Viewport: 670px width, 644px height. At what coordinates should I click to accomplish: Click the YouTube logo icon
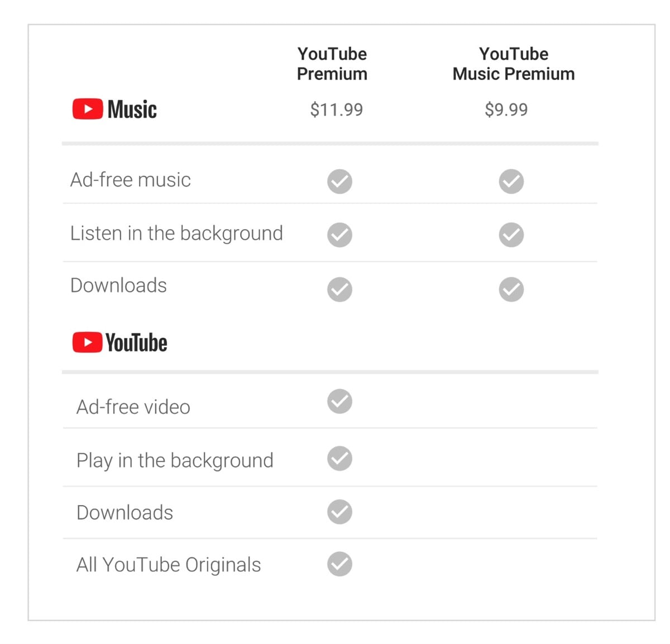88,342
